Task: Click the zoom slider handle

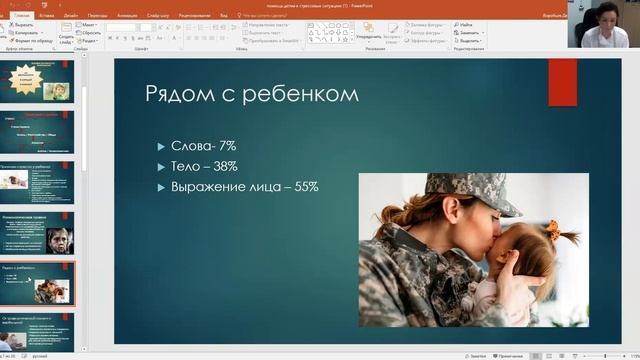Action: click(x=605, y=356)
